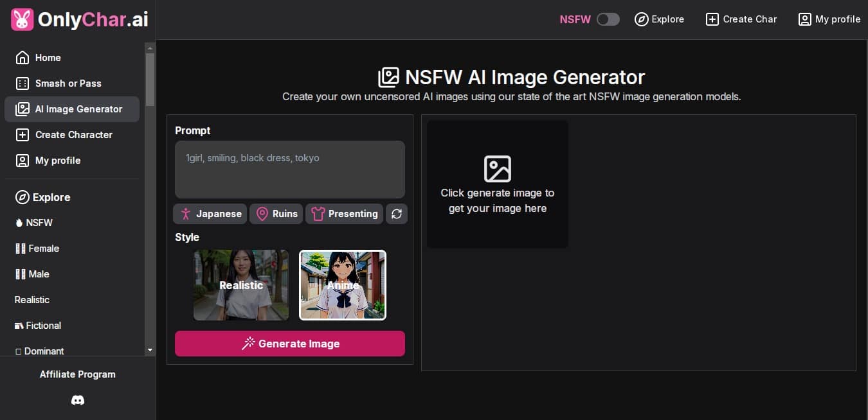Click the 'Explore' text in the header
This screenshot has width=868, height=420.
pyautogui.click(x=668, y=19)
